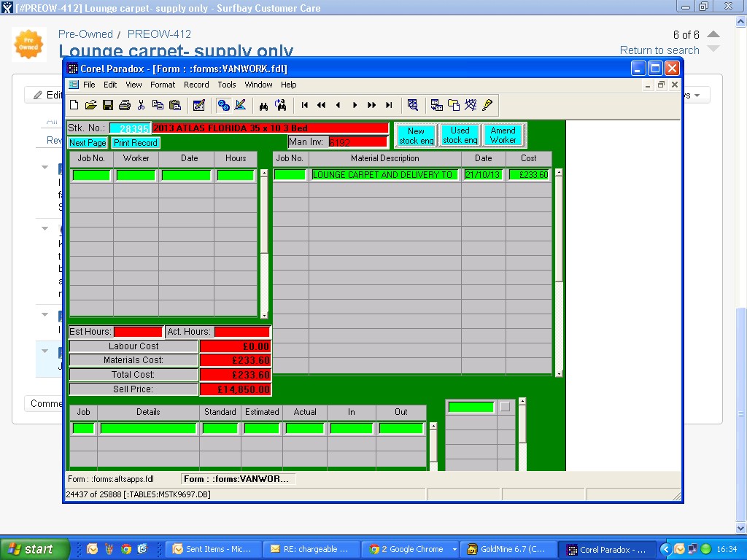Click the Print icon in the toolbar
This screenshot has width=747, height=560.
pos(124,105)
